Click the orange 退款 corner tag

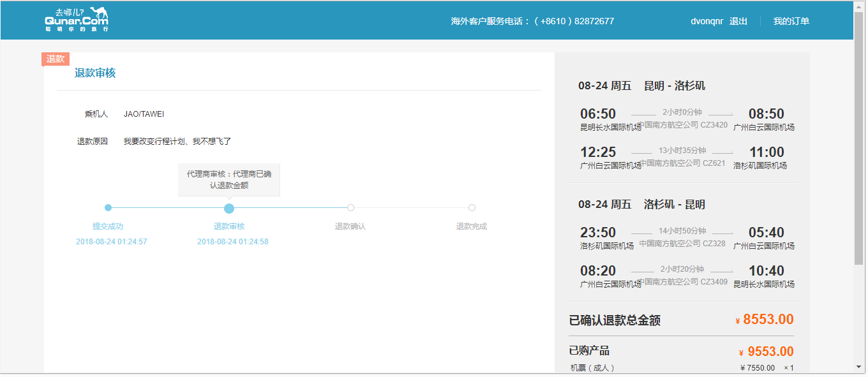coord(56,59)
